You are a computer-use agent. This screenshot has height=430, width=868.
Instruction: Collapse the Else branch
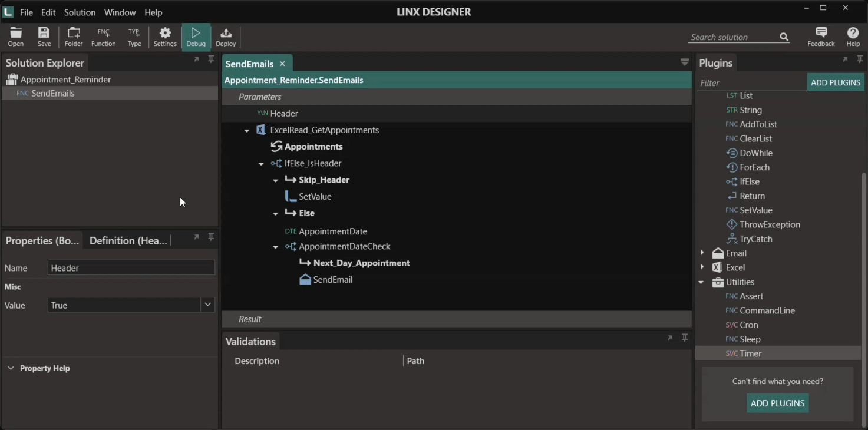coord(275,213)
